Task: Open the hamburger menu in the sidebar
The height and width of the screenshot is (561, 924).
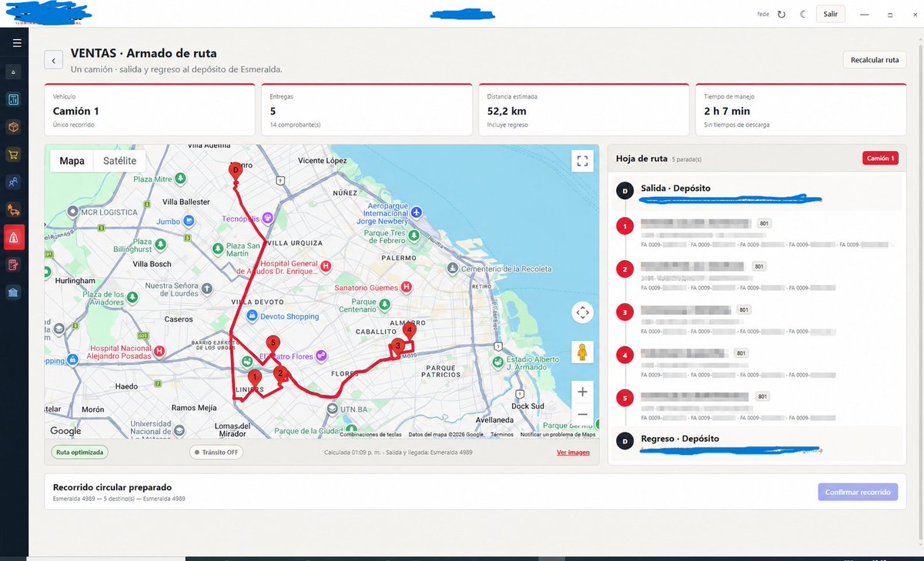Action: (16, 43)
